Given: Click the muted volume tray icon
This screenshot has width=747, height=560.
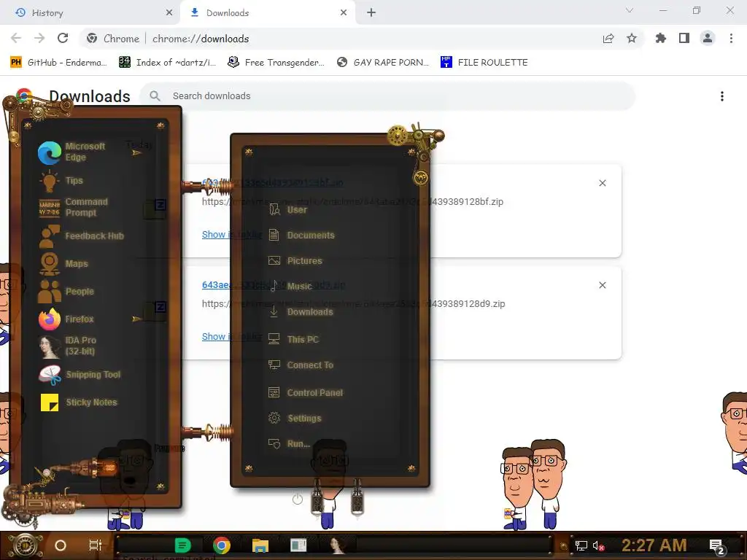Looking at the screenshot, I should click(x=598, y=545).
